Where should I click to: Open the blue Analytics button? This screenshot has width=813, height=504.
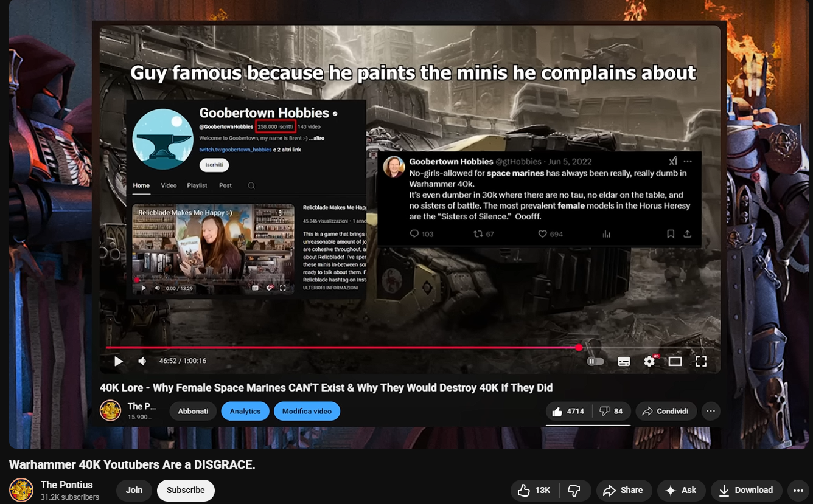[x=245, y=412]
